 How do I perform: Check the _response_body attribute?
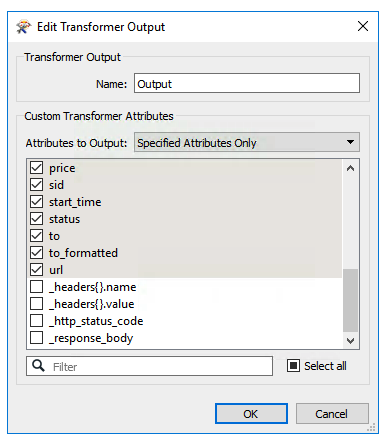[36, 338]
